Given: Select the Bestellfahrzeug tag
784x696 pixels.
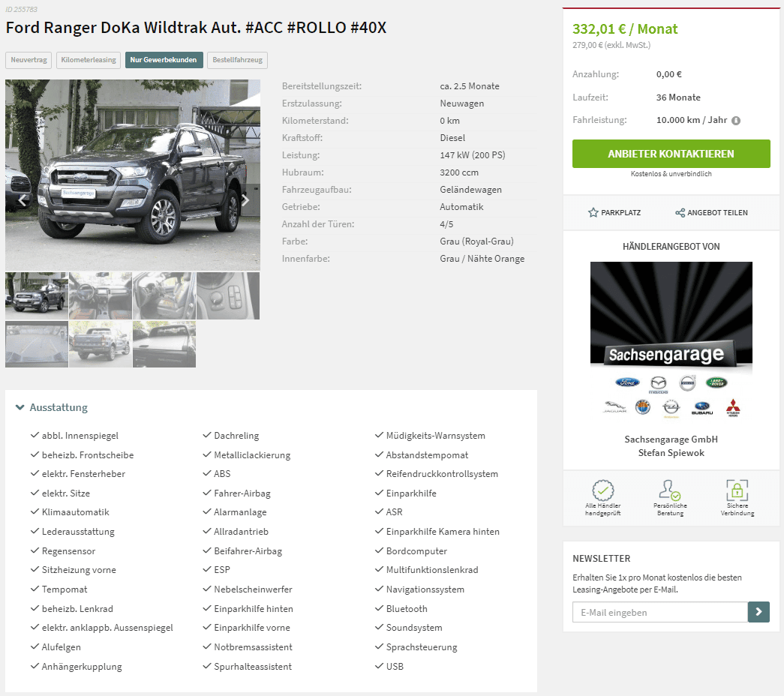Looking at the screenshot, I should [238, 60].
